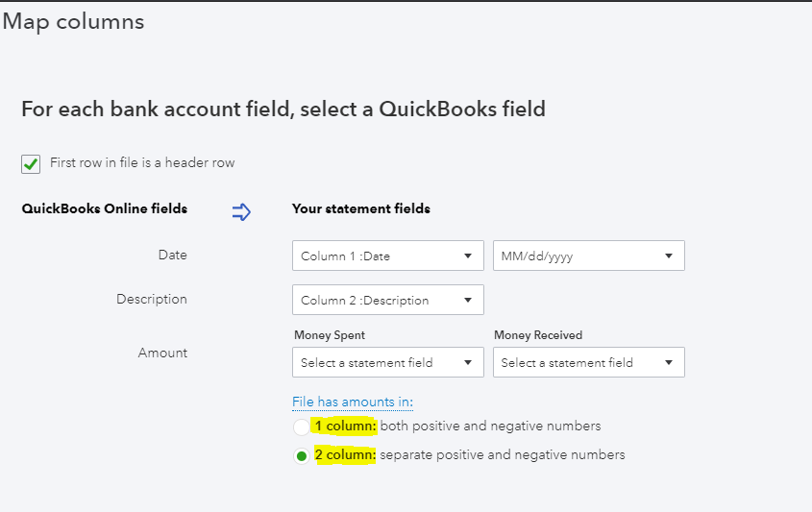This screenshot has width=812, height=512.
Task: Click the Map columns page title
Action: pyautogui.click(x=74, y=22)
